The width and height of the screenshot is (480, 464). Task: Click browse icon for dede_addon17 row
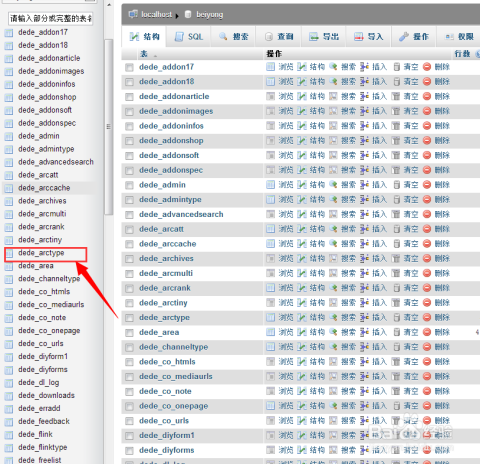[270, 67]
